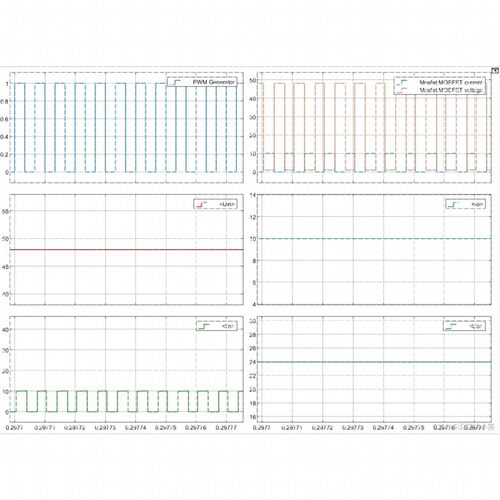Click the <Uo> legend box
Image resolution: width=500 pixels, height=500 pixels.
coord(464,326)
